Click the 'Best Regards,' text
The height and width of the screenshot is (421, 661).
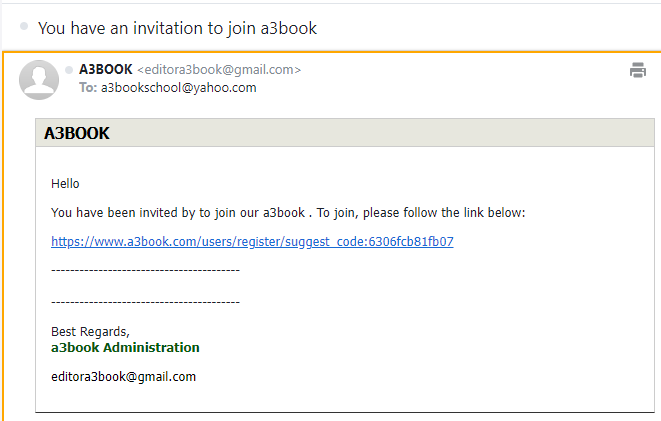(x=90, y=332)
